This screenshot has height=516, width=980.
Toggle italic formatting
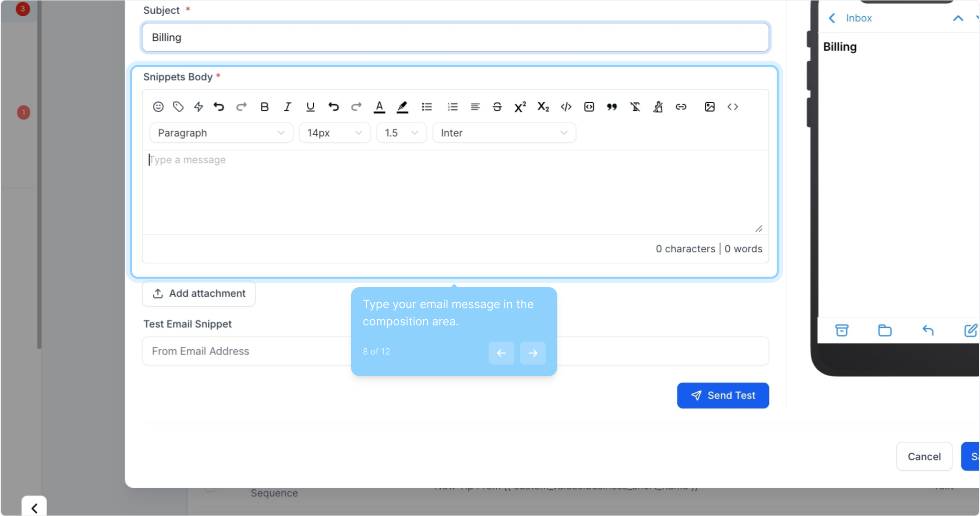click(287, 107)
